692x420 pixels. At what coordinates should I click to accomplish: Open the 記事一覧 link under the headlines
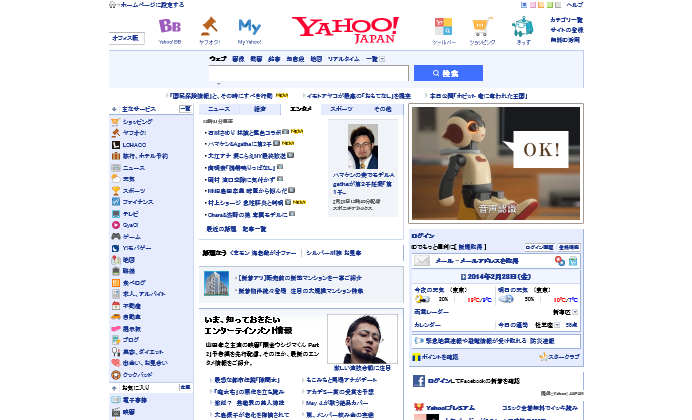coord(254,229)
